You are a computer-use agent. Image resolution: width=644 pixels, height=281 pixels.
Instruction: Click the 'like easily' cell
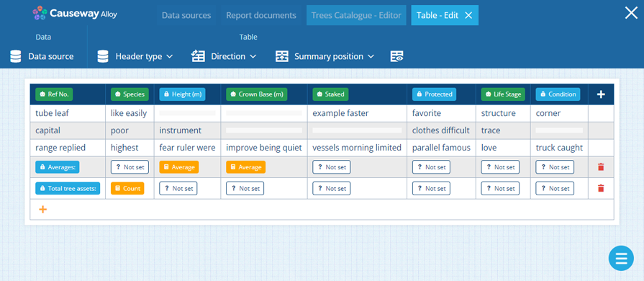point(130,113)
